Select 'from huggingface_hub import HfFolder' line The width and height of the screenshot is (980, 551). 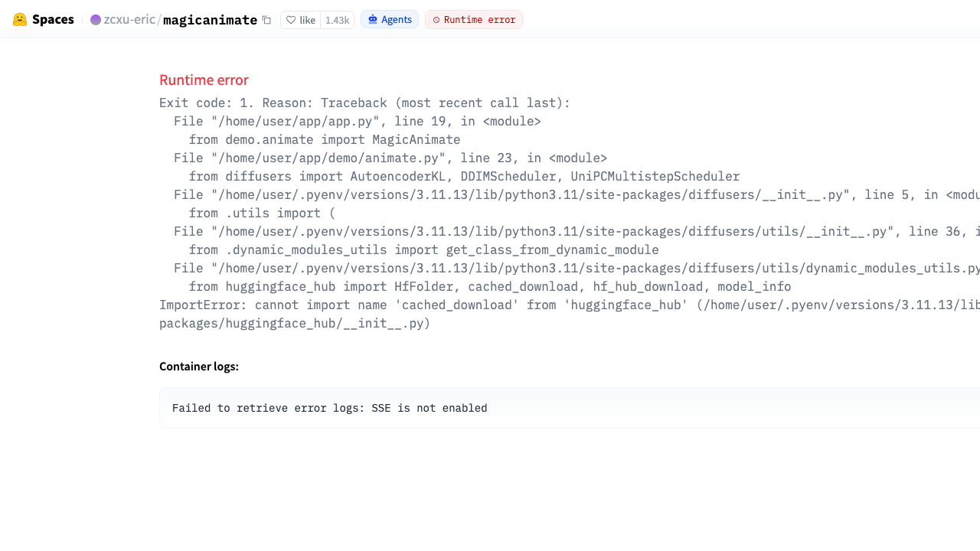(490, 287)
